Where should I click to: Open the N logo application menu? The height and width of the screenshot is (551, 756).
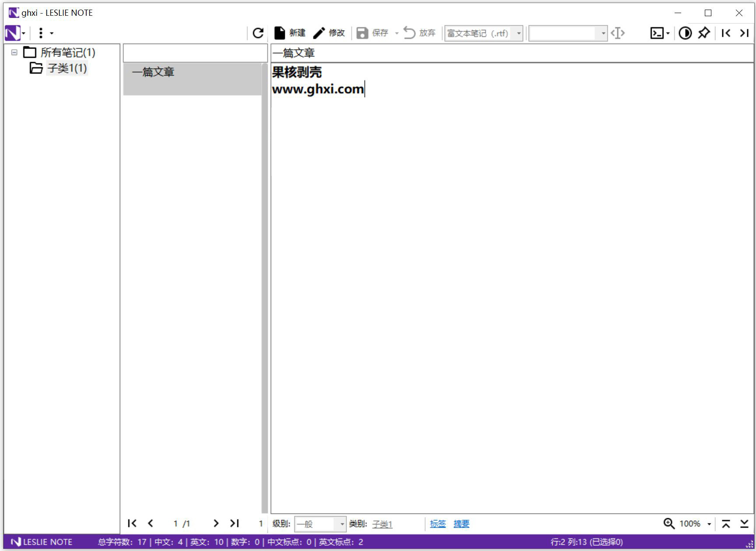tap(13, 32)
